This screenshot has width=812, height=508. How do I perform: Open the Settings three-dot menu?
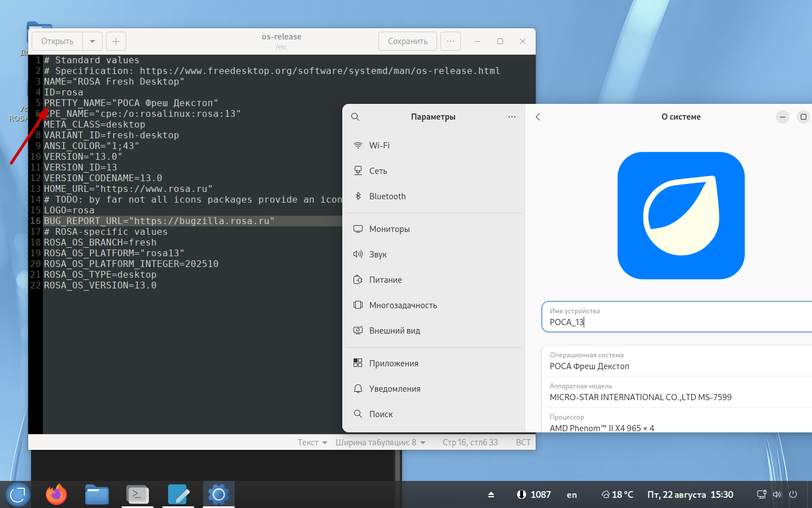tap(511, 117)
